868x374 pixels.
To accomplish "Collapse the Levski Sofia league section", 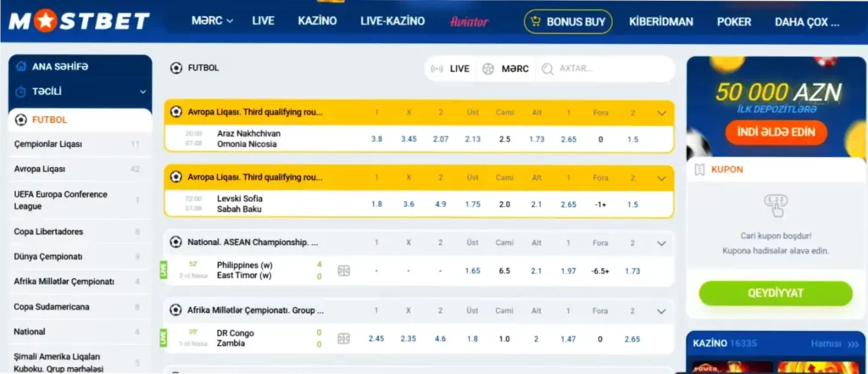I will click(661, 177).
